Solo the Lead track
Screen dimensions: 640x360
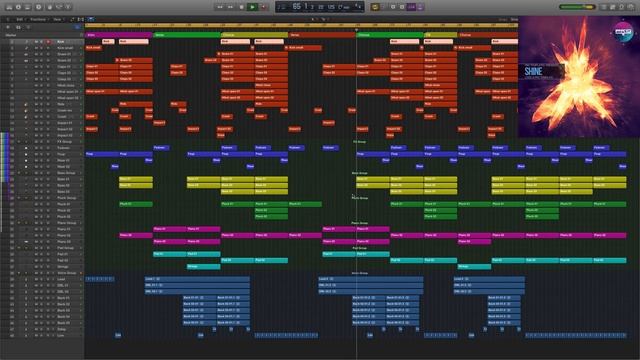[x=41, y=279]
